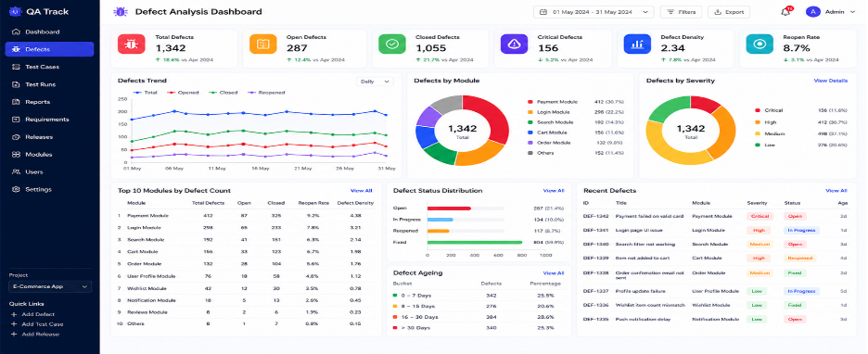Click the Test Runs sidebar icon
Screen dimensions: 868x354
[x=16, y=84]
